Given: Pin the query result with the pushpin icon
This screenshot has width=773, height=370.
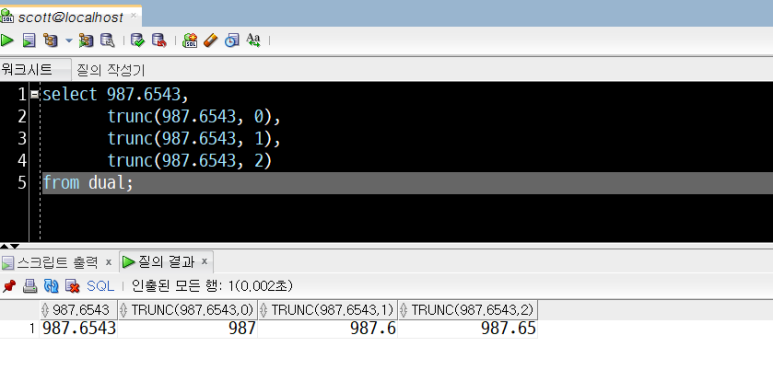Looking at the screenshot, I should click(9, 286).
